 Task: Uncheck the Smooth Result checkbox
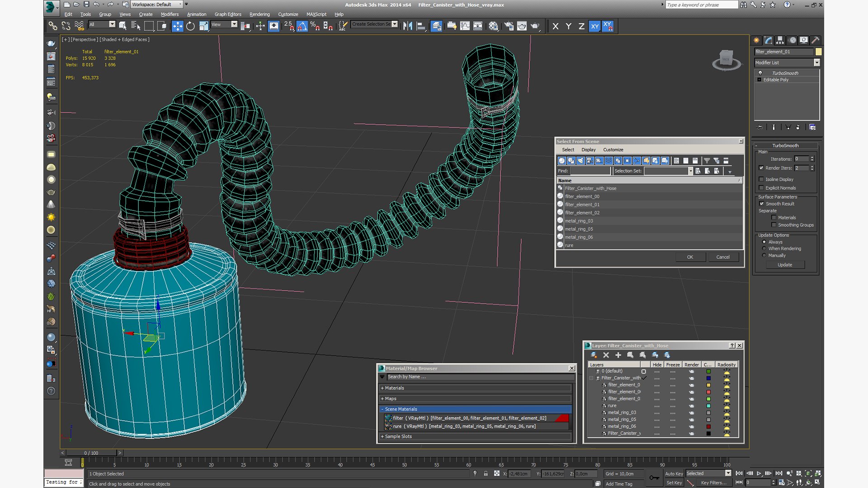761,204
